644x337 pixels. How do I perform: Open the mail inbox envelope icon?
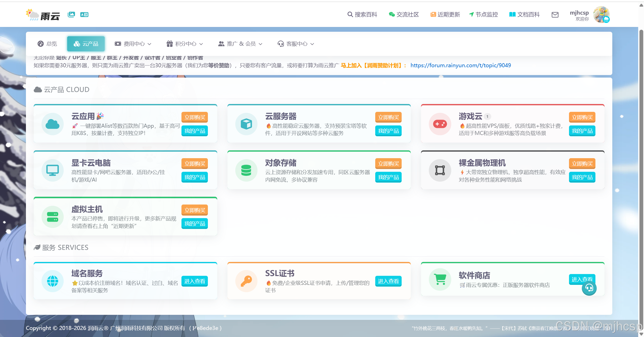click(555, 15)
